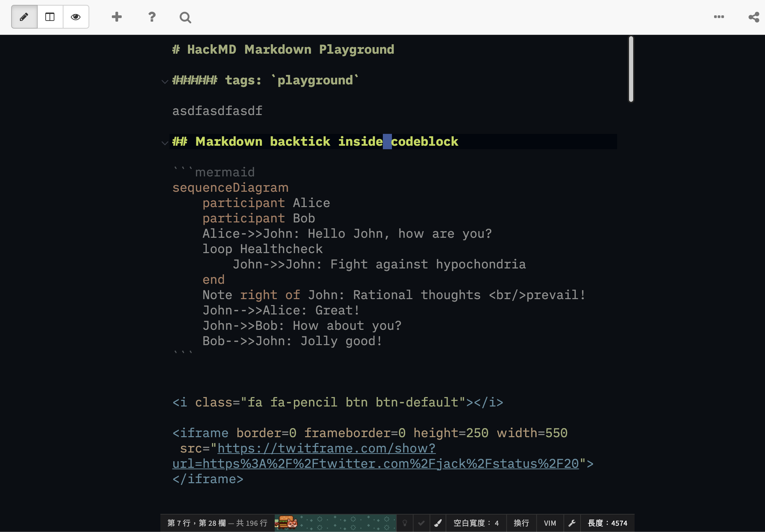Switch to eye preview view mode
The width and height of the screenshot is (765, 532).
(76, 17)
